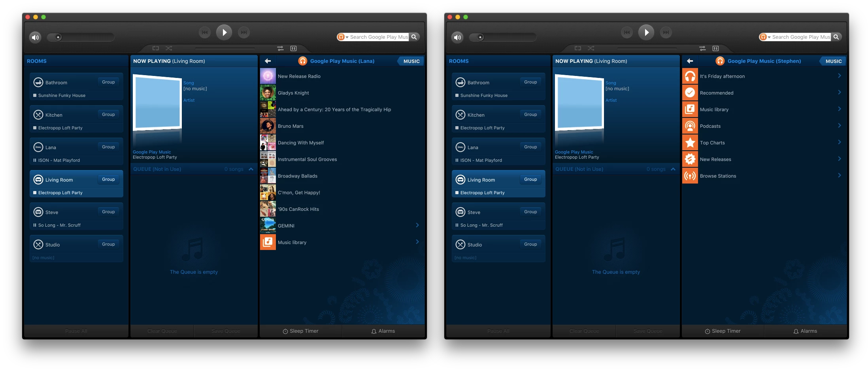Collapse the queue section in the left window

(251, 169)
